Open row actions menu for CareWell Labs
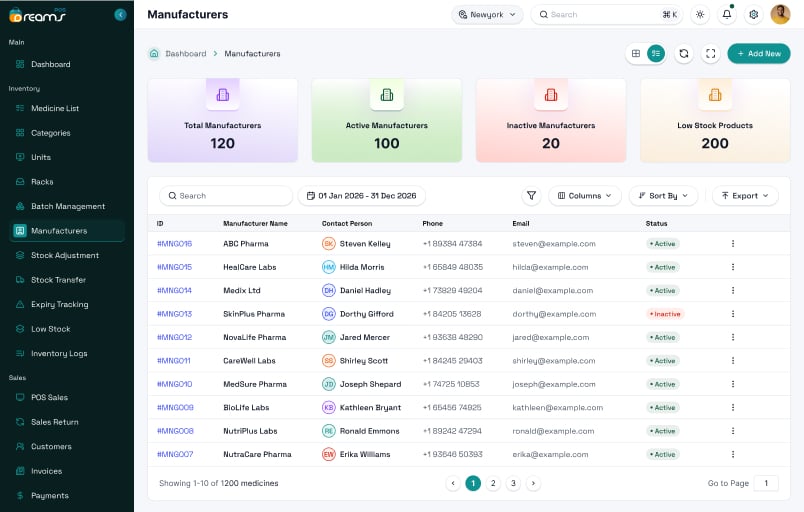This screenshot has height=512, width=804. pos(733,361)
